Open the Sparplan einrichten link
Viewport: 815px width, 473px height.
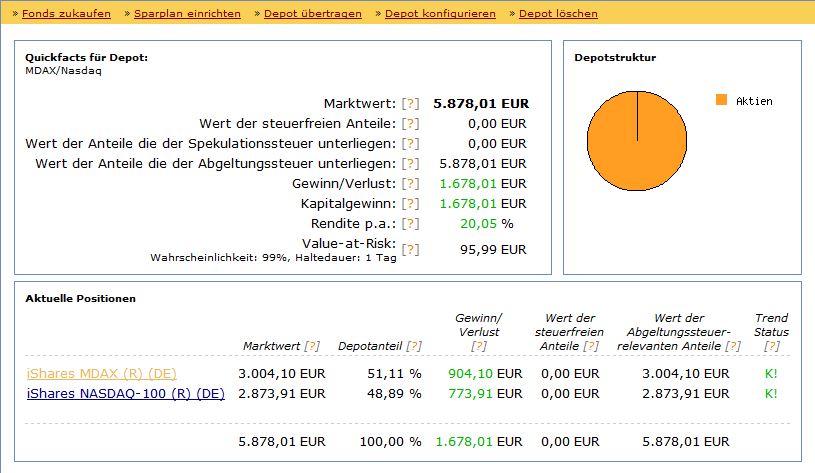tap(187, 14)
